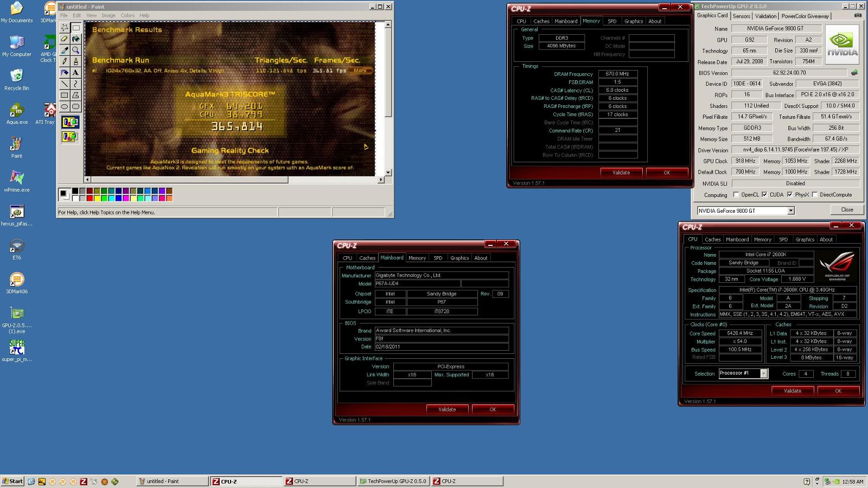Image resolution: width=868 pixels, height=488 pixels.
Task: Click the GPU-Z screenshot camera icon
Action: pyautogui.click(x=858, y=16)
